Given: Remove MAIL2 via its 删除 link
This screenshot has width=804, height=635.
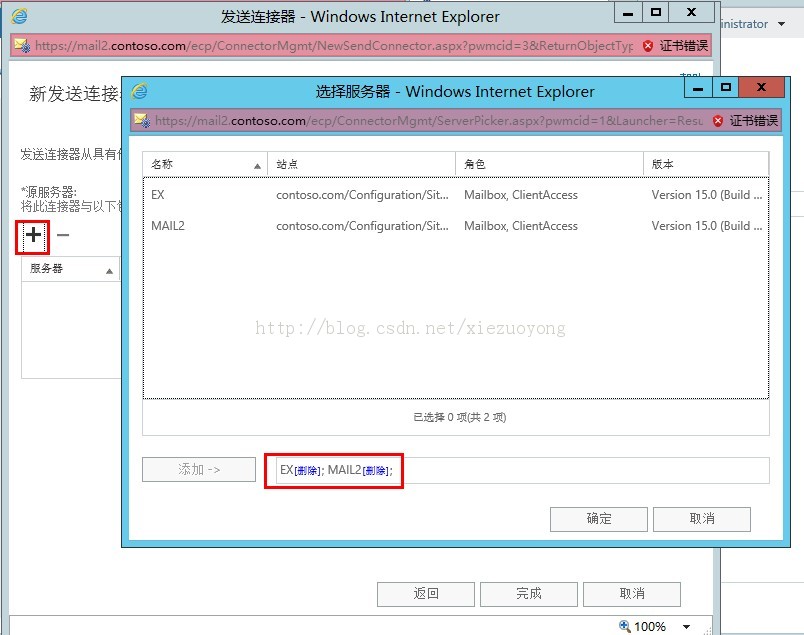Looking at the screenshot, I should coord(376,471).
